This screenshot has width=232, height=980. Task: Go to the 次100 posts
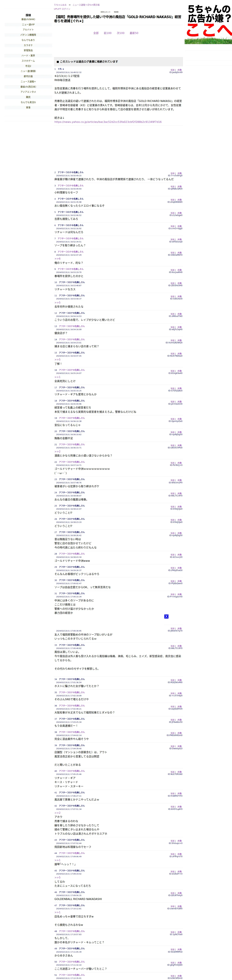tap(121, 33)
